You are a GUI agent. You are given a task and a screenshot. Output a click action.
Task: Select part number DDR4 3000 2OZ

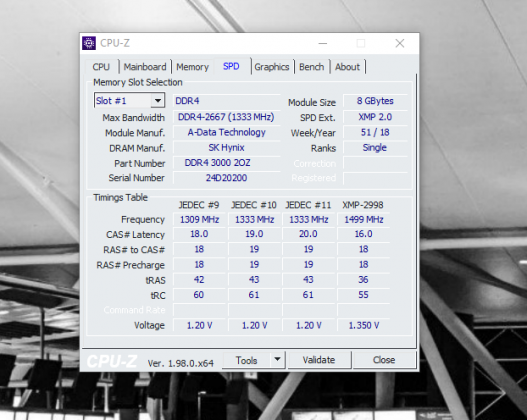pyautogui.click(x=227, y=163)
